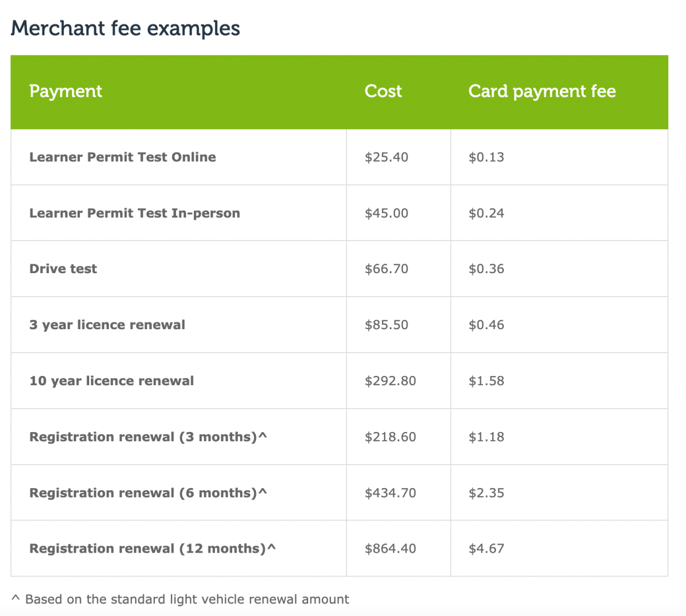Image resolution: width=686 pixels, height=616 pixels.
Task: Click Registration renewal (6 months) label
Action: 148,493
